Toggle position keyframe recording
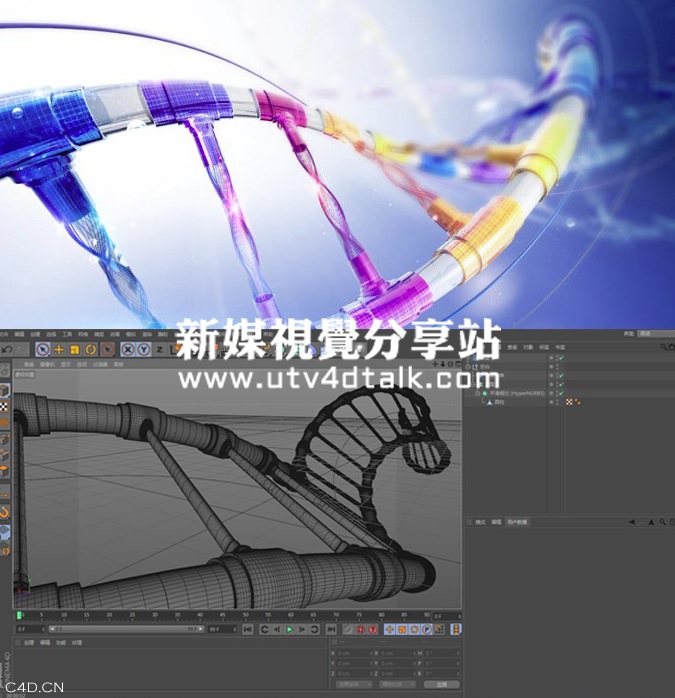The width and height of the screenshot is (675, 698). (x=390, y=629)
